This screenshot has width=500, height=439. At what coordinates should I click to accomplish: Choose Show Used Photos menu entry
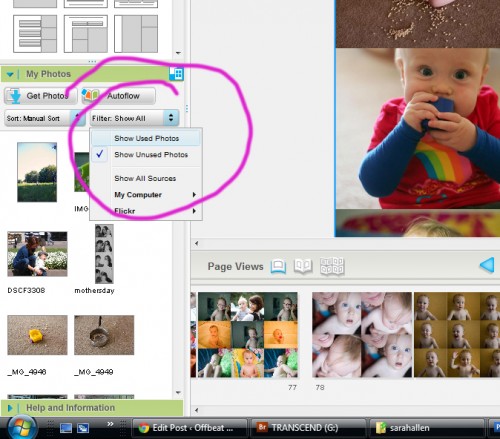coord(146,138)
